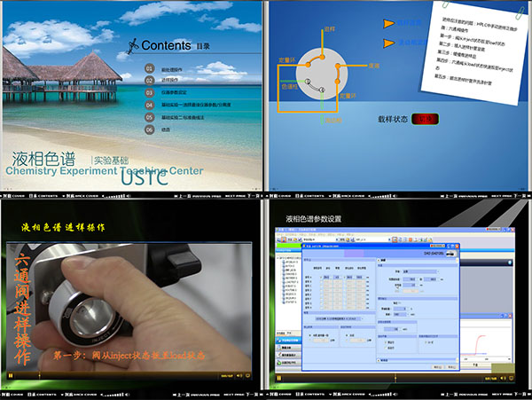
Task: Click the 04 experiment one bullet circle
Action: point(149,104)
